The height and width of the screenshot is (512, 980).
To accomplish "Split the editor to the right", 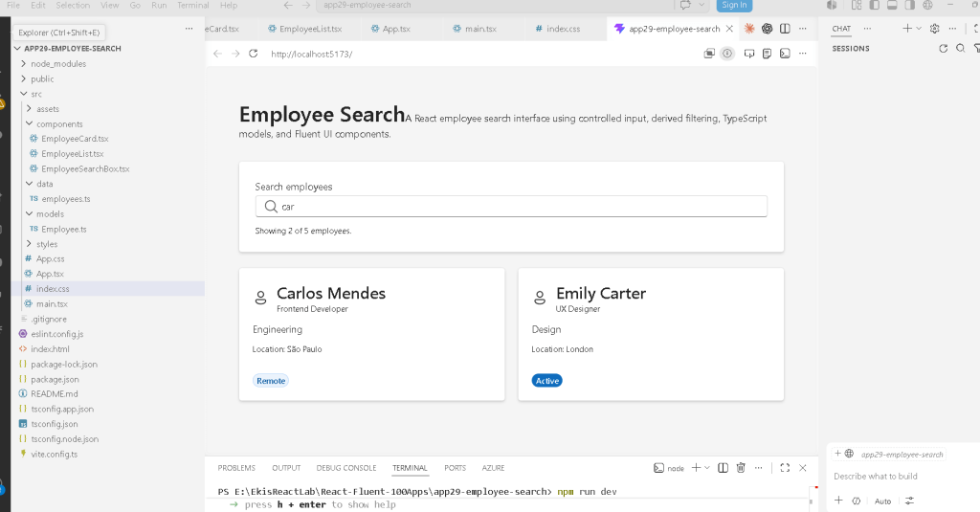I will pos(785,29).
